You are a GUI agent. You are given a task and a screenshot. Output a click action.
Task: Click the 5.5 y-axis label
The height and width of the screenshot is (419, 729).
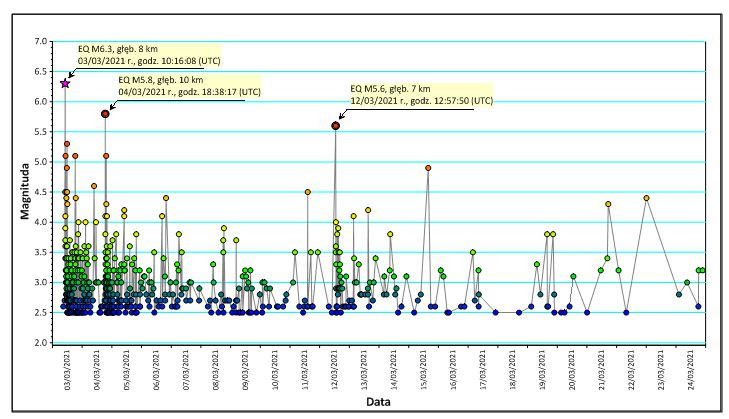41,132
